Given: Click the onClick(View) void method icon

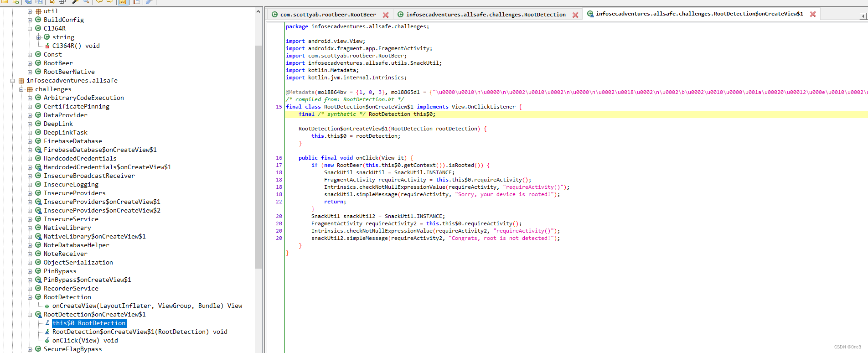Looking at the screenshot, I should point(47,340).
